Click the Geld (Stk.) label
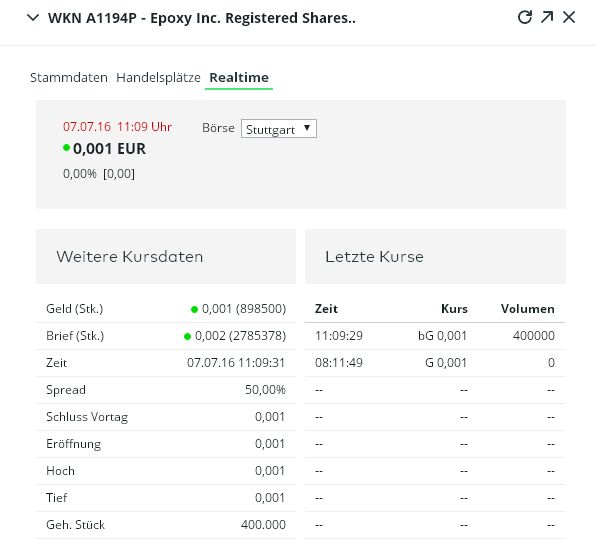This screenshot has height=548, width=596. pyautogui.click(x=74, y=309)
